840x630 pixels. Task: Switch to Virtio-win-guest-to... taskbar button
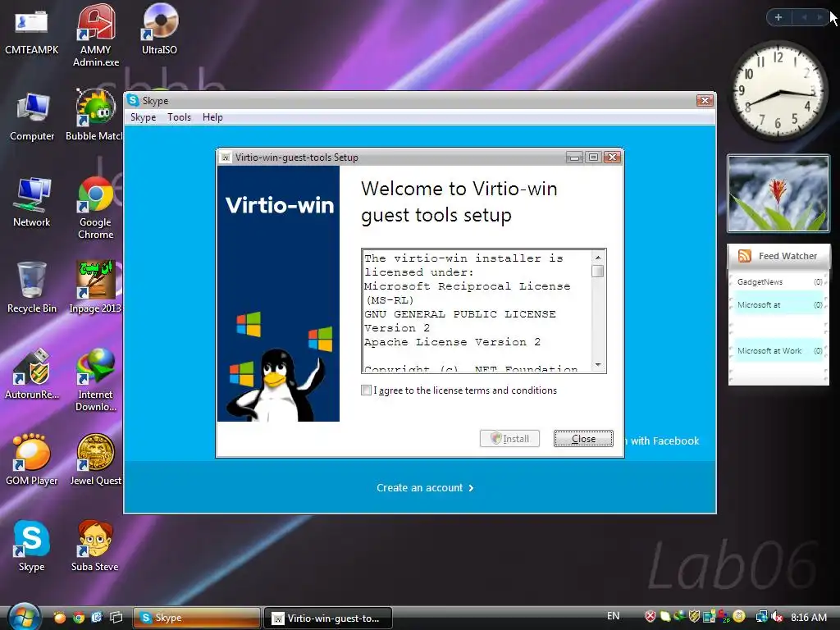pyautogui.click(x=328, y=618)
